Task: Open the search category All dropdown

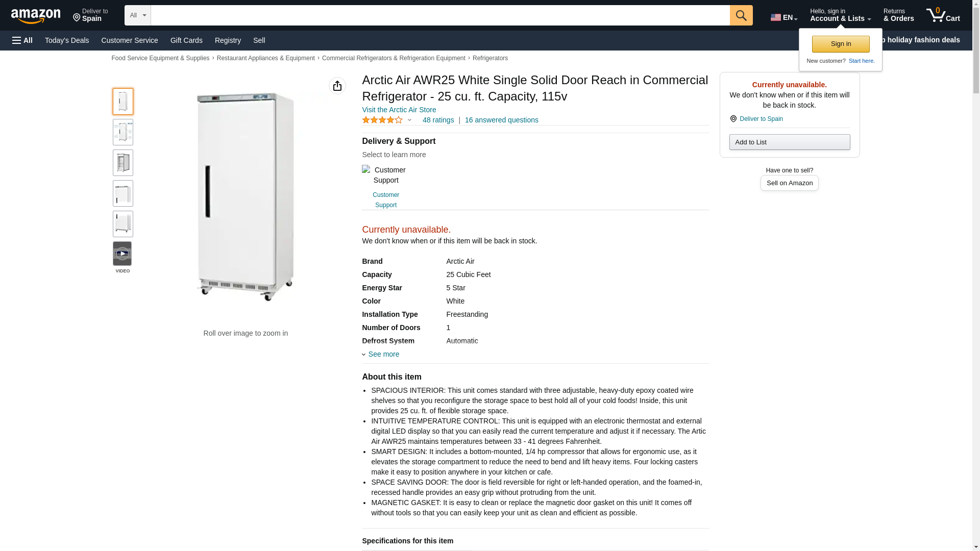Action: pyautogui.click(x=138, y=15)
